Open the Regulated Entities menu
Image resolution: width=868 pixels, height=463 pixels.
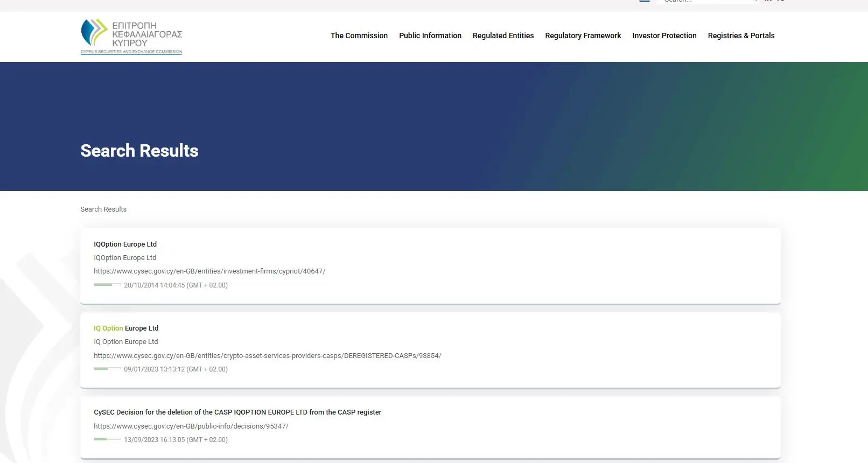[x=503, y=36]
